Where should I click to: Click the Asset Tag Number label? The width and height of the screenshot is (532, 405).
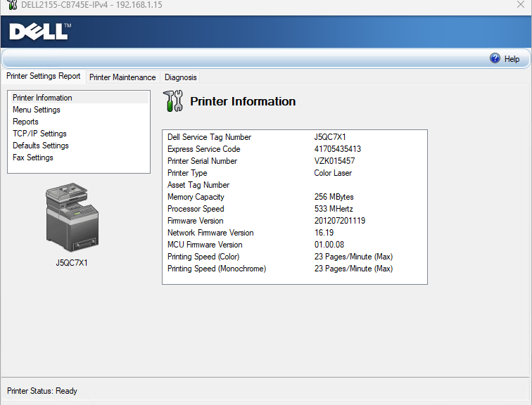[198, 185]
